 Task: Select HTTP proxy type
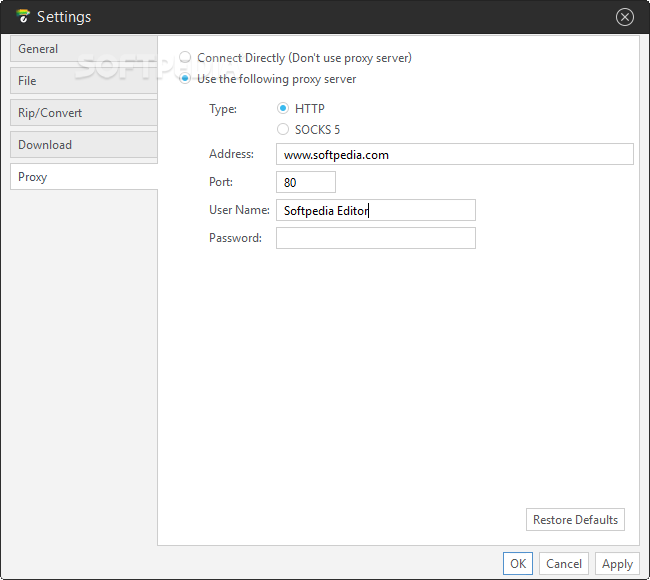coord(283,108)
